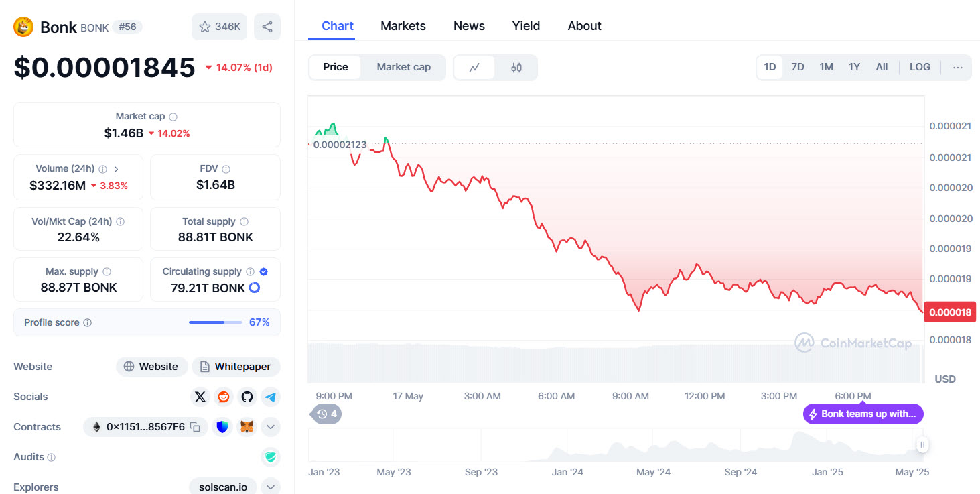Open Bonk X (Twitter) social link
Image resolution: width=980 pixels, height=494 pixels.
(x=200, y=397)
